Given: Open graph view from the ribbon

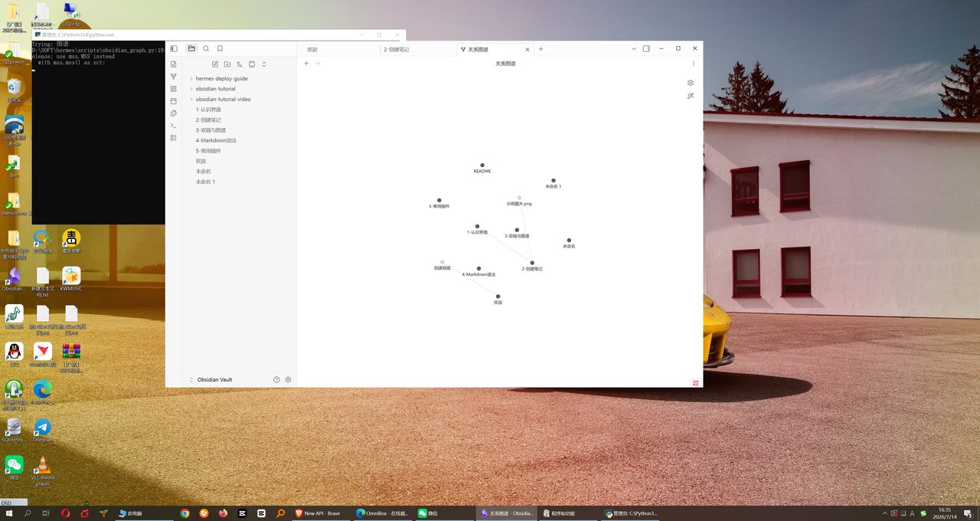Looking at the screenshot, I should coord(174,77).
